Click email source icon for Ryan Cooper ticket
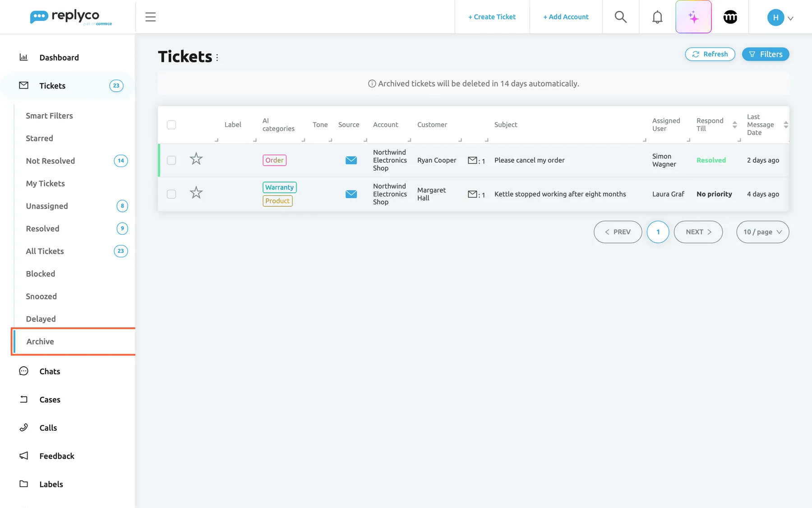 [351, 160]
